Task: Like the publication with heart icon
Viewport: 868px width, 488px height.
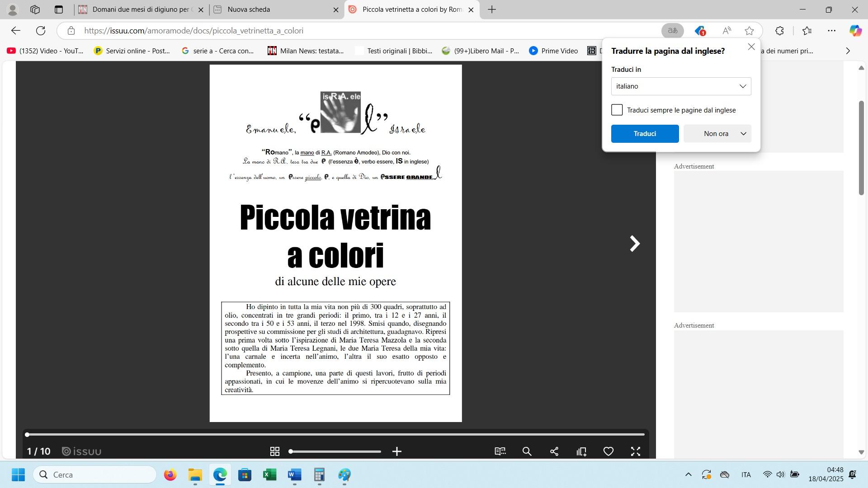Action: coord(609,451)
